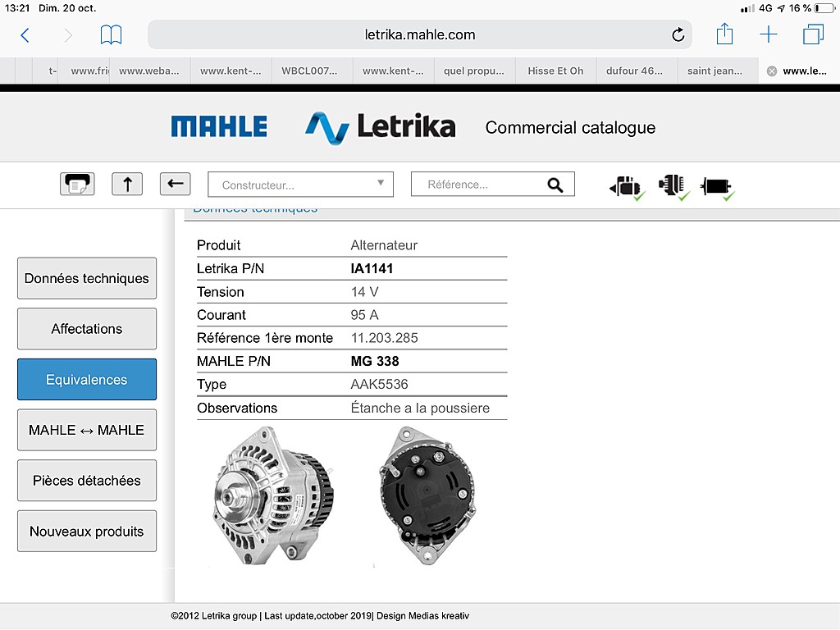840x630 pixels.
Task: Open the Constructeur dropdown
Action: pos(300,185)
